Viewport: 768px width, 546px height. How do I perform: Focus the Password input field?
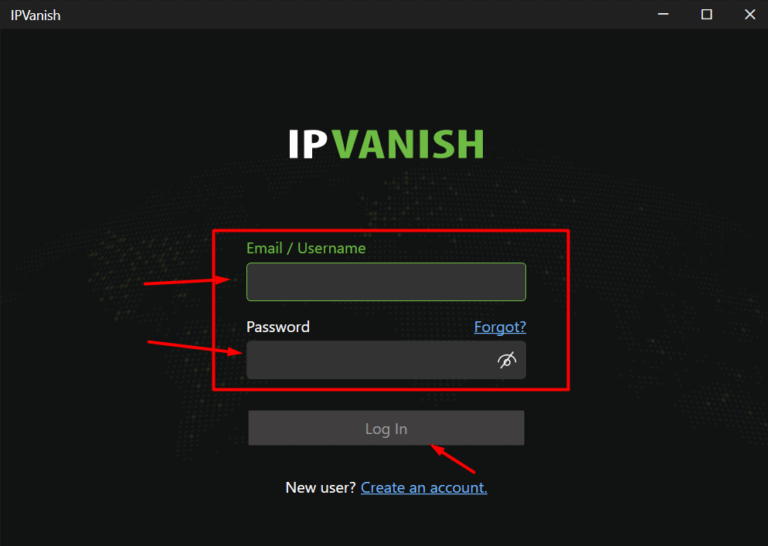pos(386,360)
